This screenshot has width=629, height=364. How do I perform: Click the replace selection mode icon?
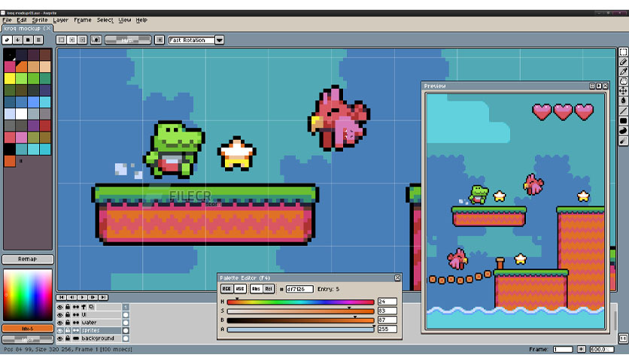[x=62, y=40]
